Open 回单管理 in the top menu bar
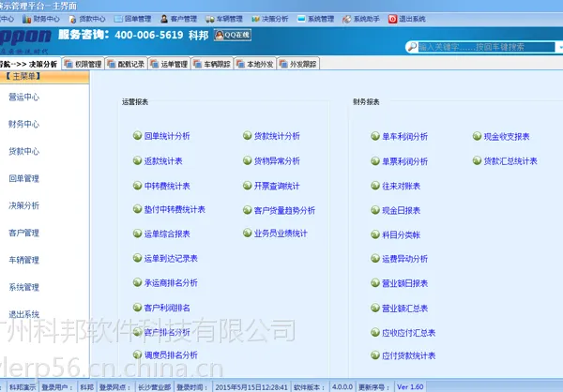 (132, 19)
